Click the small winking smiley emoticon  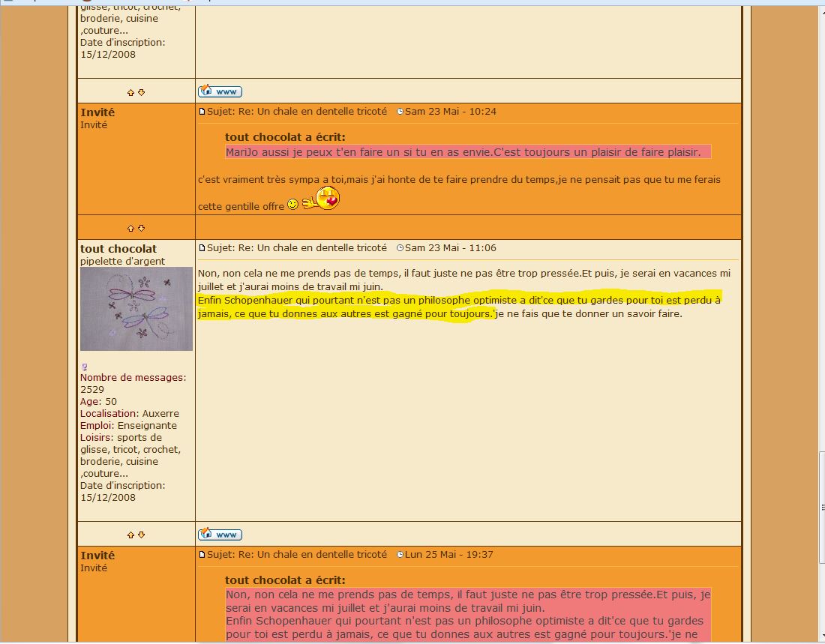click(x=292, y=204)
